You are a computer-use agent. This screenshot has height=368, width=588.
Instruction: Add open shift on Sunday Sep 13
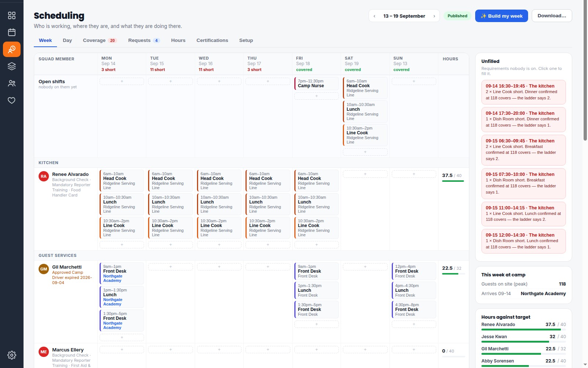(x=414, y=81)
